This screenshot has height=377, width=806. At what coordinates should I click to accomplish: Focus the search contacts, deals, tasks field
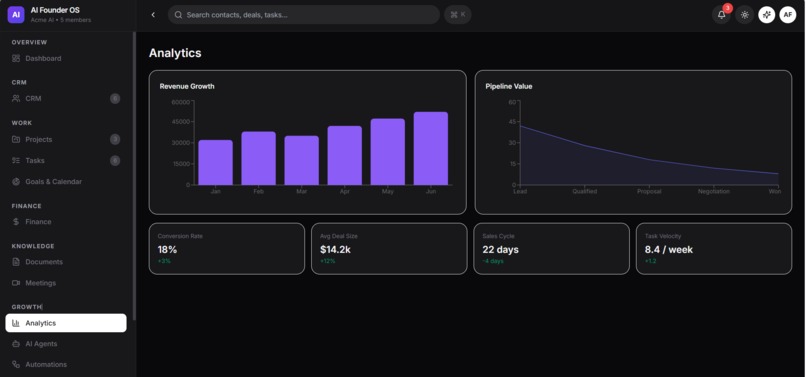(x=304, y=15)
